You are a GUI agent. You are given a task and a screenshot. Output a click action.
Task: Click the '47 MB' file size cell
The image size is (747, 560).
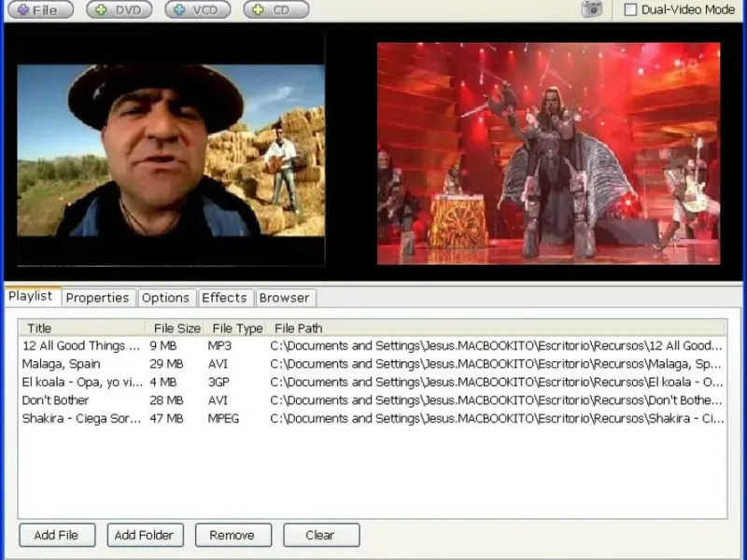[x=166, y=418]
